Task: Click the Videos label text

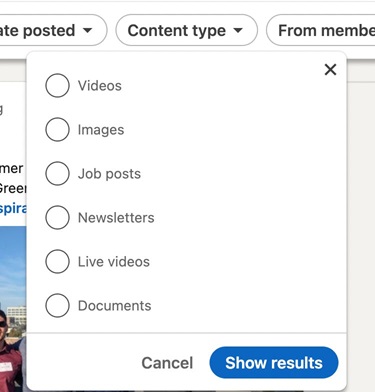Action: click(100, 86)
